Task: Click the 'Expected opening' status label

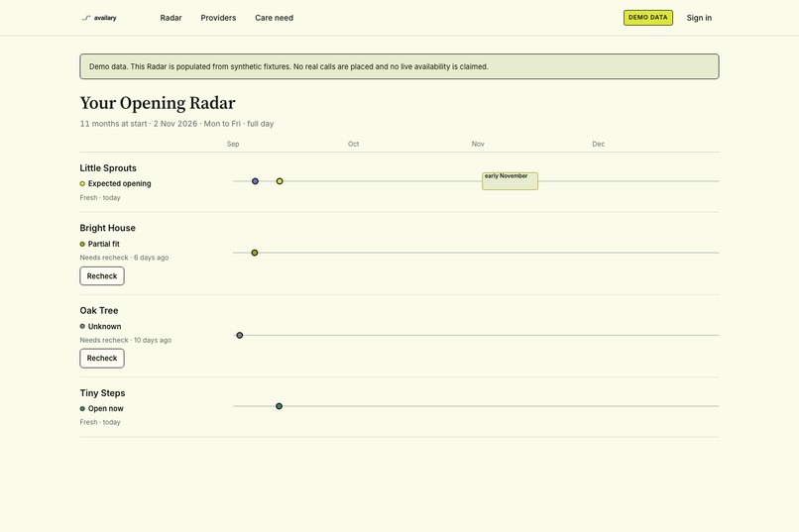Action: 120,184
